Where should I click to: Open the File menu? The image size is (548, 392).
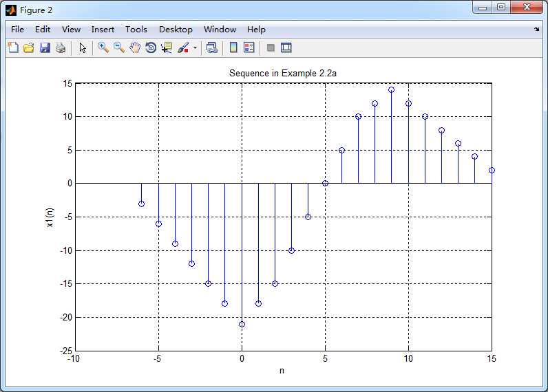[x=17, y=30]
